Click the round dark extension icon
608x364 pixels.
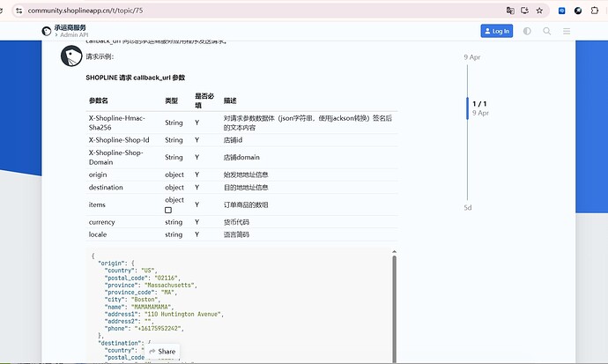click(578, 11)
